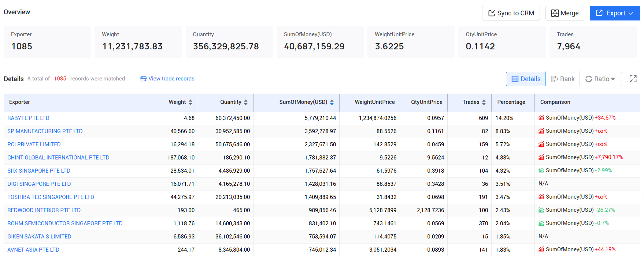
Task: Open ROHM SEMICONDUCTOR SINGAPORE PTE LTD
Action: (x=65, y=223)
